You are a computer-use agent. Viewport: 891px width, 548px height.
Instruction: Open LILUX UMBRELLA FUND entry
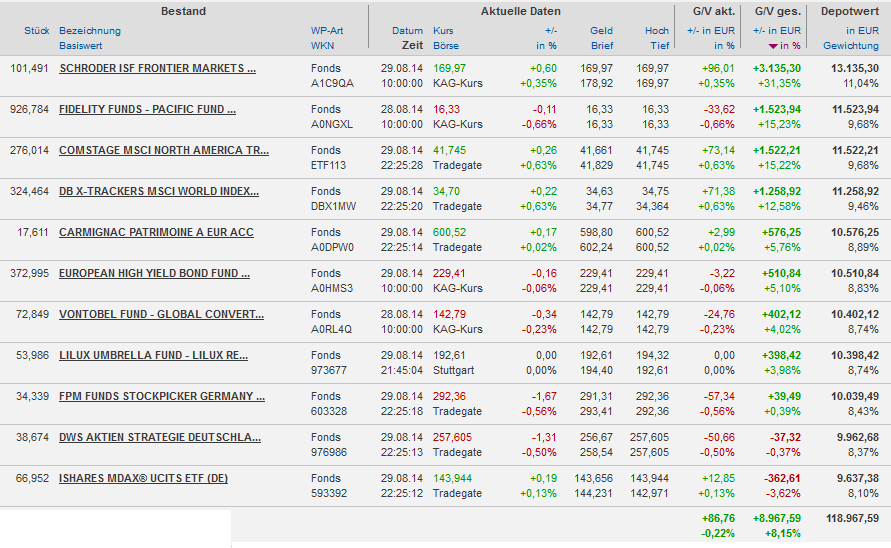[x=153, y=355]
